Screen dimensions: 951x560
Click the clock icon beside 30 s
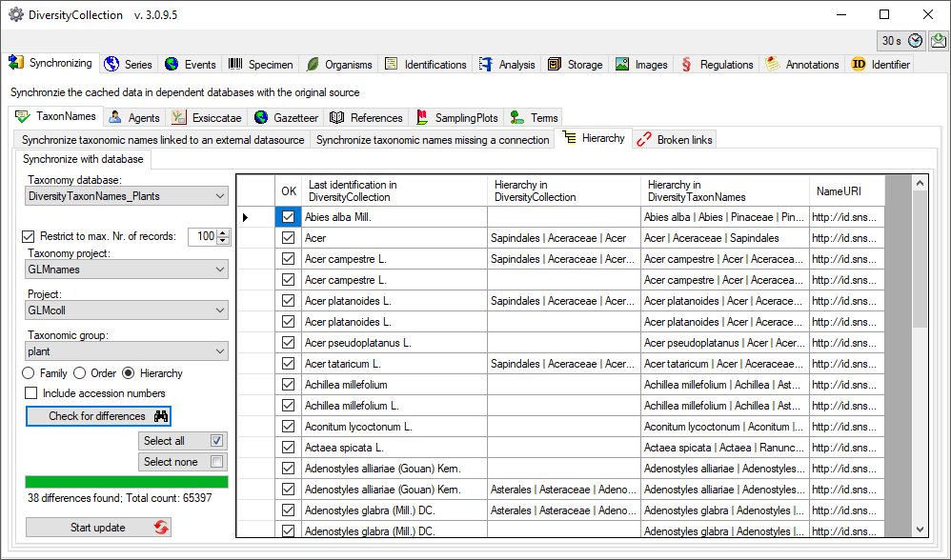click(x=916, y=41)
